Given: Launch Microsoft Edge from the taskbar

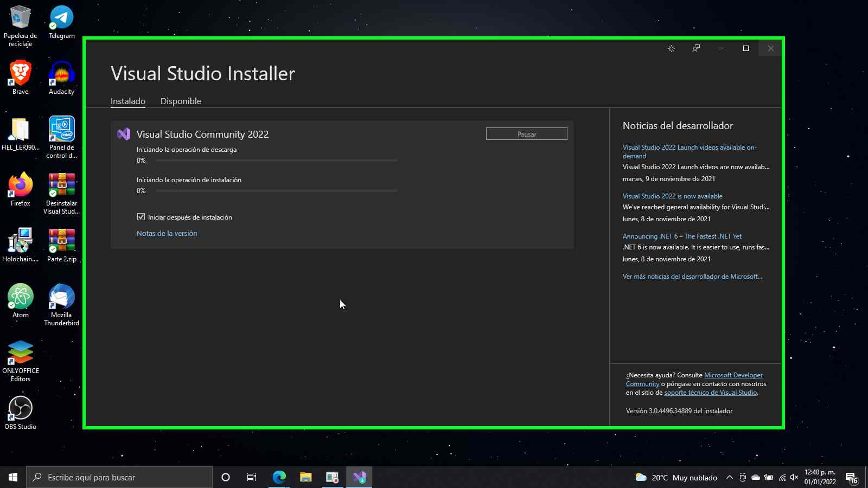Looking at the screenshot, I should click(x=279, y=477).
